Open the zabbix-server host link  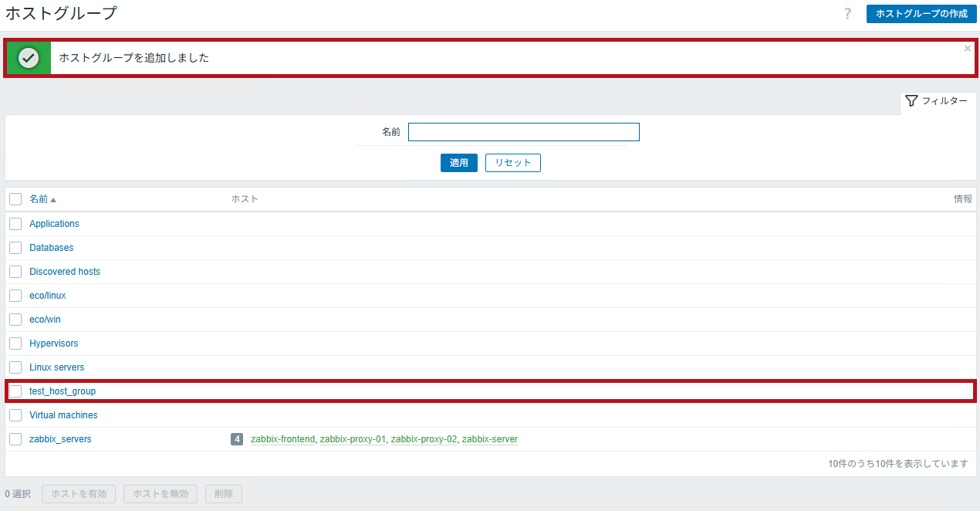coord(490,439)
